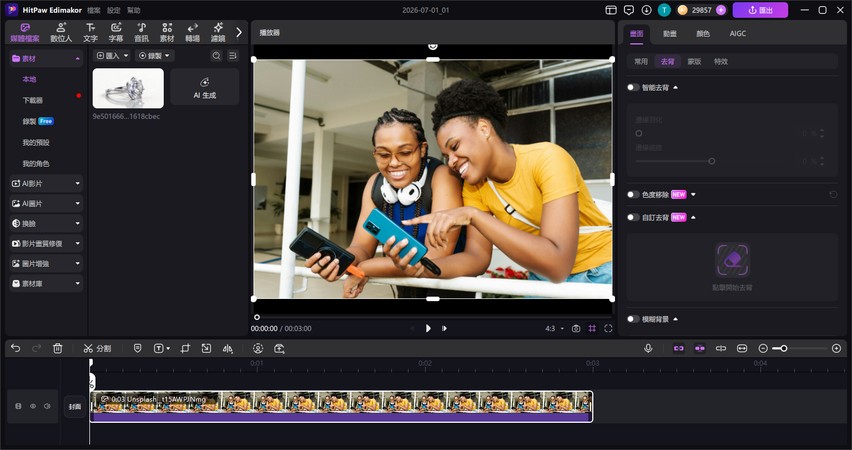The width and height of the screenshot is (852, 450).
Task: Toggle the 模糊背景 switch
Action: (633, 319)
